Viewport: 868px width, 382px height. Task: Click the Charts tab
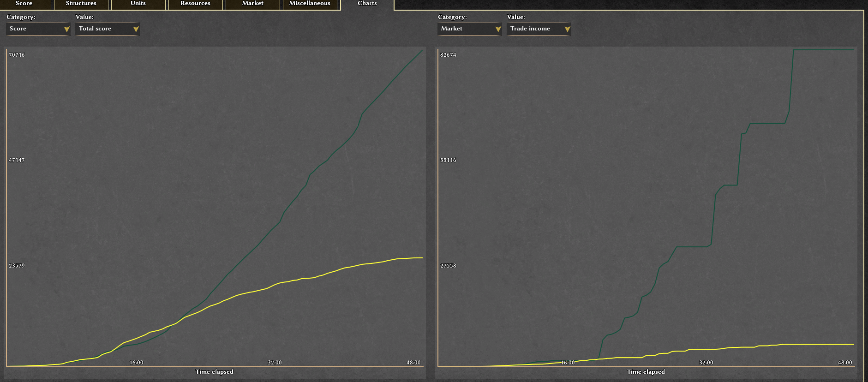367,4
